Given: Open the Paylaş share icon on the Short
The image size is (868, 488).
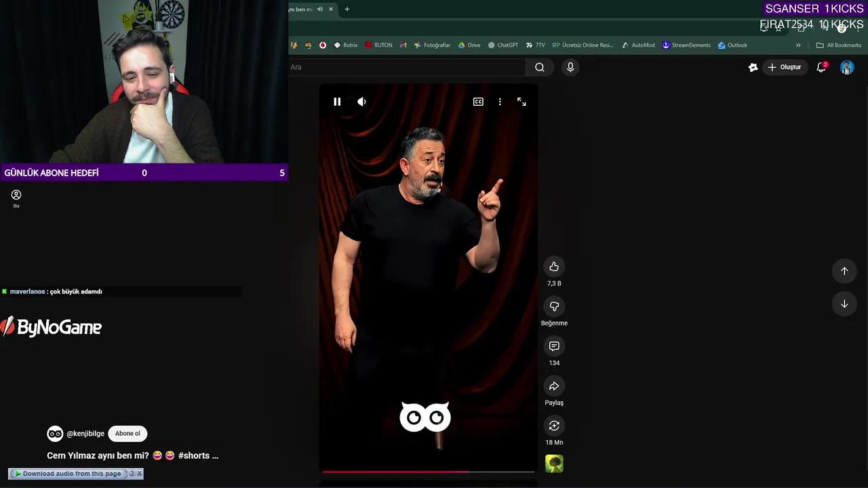Looking at the screenshot, I should click(x=554, y=386).
